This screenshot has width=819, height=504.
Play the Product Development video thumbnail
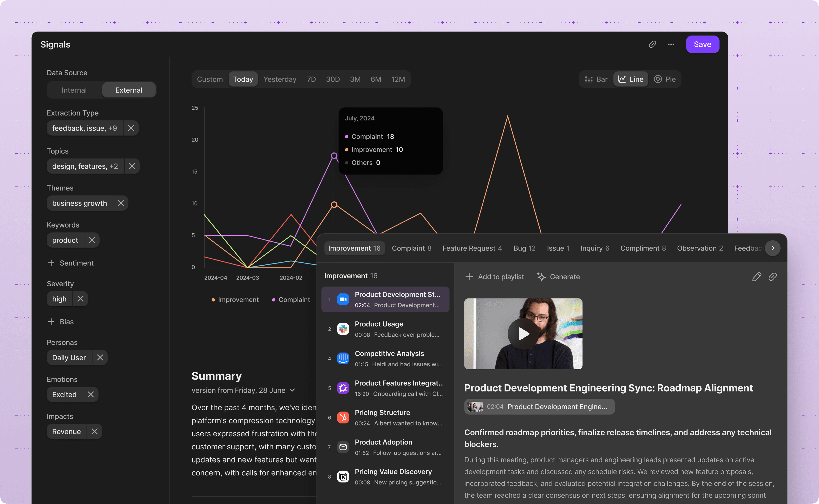523,334
